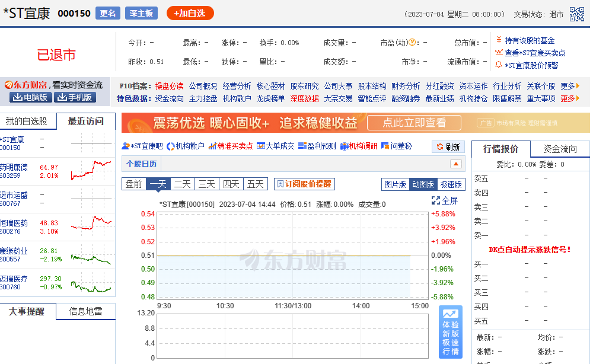Image resolution: width=593 pixels, height=364 pixels.
Task: Select the 五天 chart period
Action: tap(255, 184)
